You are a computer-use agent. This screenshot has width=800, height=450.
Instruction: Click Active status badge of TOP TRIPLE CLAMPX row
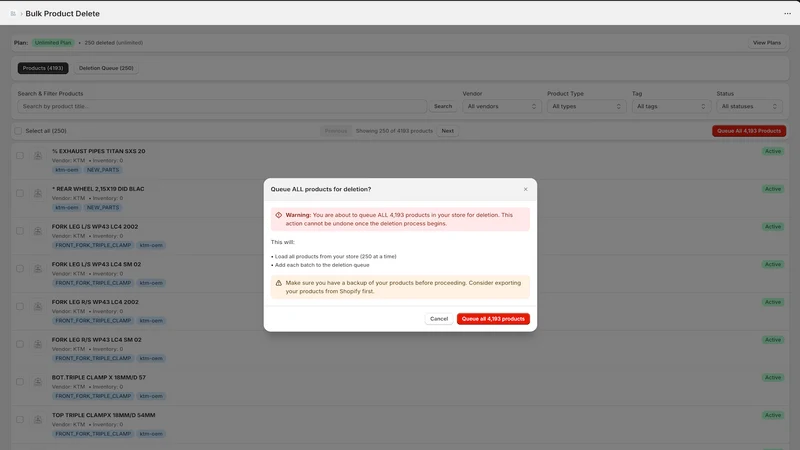(x=772, y=415)
